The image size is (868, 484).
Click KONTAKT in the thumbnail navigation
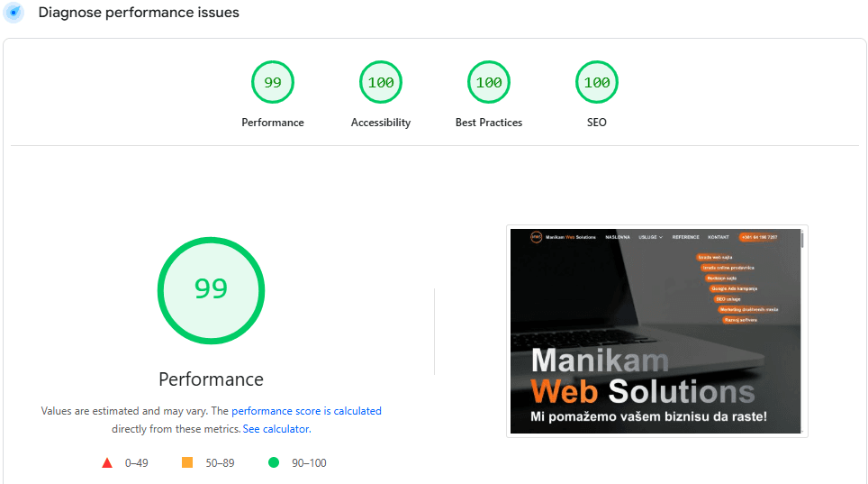point(718,237)
